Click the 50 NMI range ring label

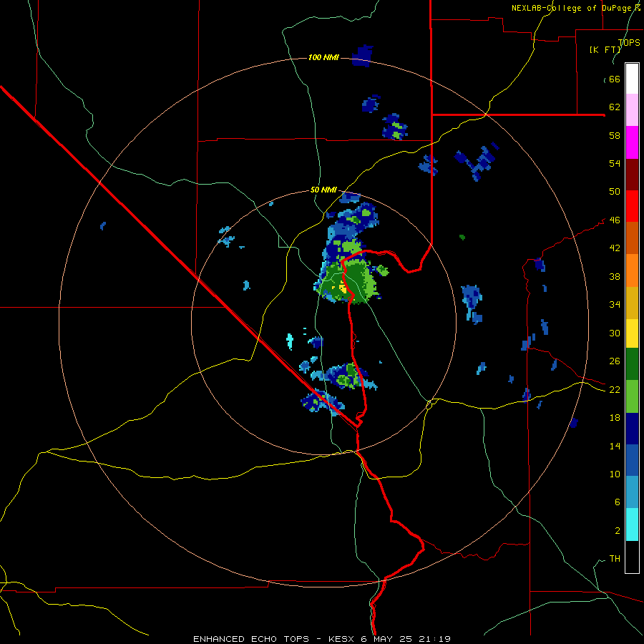coord(323,190)
